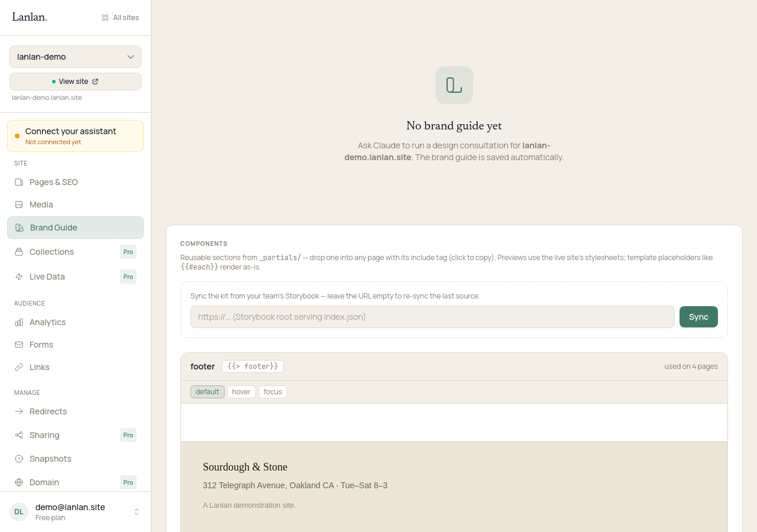Image resolution: width=757 pixels, height=532 pixels.
Task: Select the default state tab
Action: coord(208,392)
